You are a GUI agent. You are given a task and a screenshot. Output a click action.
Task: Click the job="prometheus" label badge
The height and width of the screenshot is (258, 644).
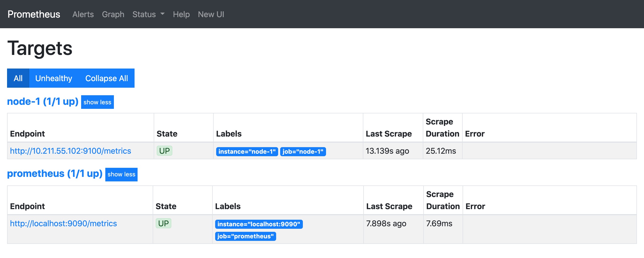(245, 236)
